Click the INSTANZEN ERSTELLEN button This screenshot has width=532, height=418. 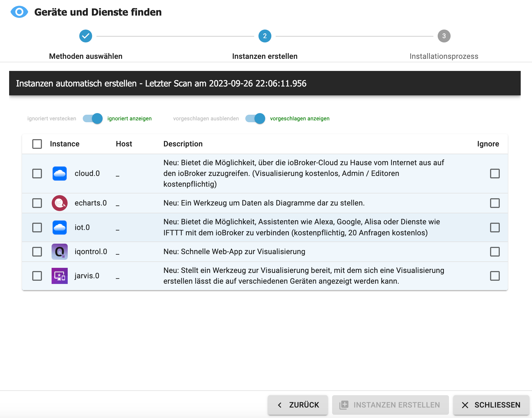390,405
